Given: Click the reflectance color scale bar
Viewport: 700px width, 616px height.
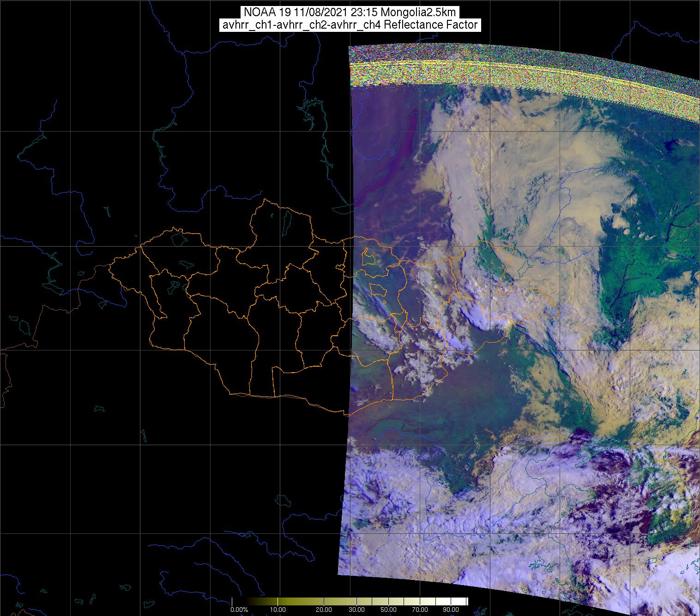Looking at the screenshot, I should (350, 601).
